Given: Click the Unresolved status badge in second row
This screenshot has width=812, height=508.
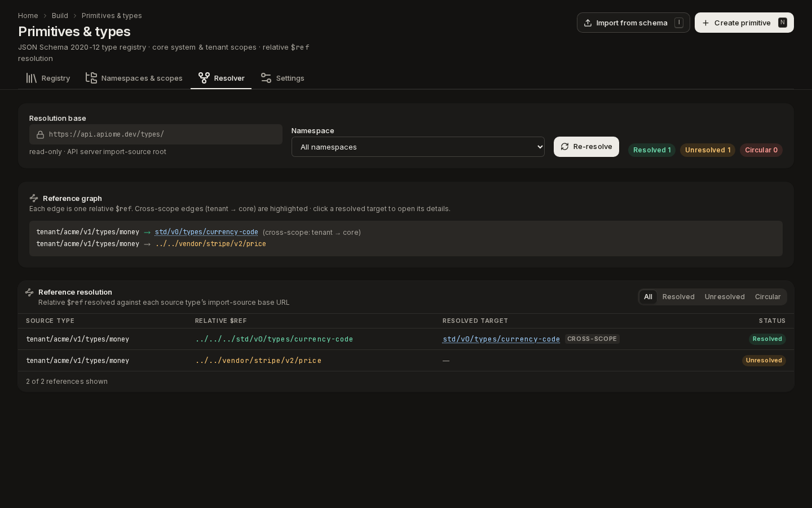Looking at the screenshot, I should [764, 361].
